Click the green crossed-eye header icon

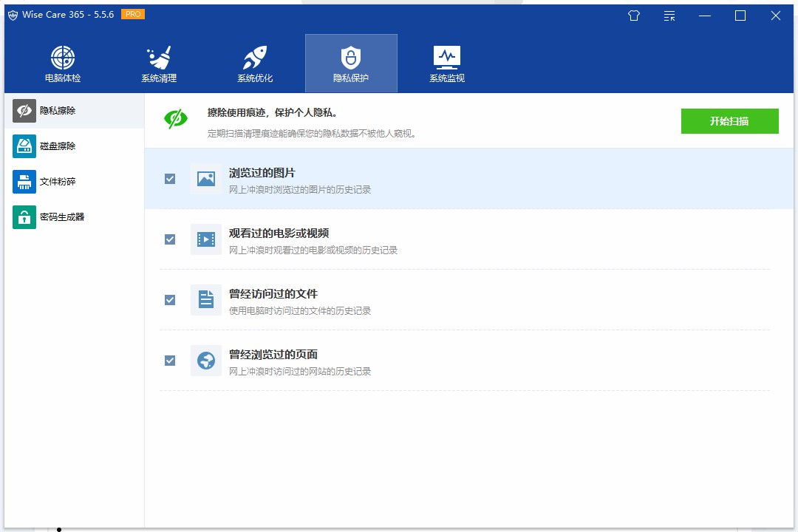(x=176, y=119)
